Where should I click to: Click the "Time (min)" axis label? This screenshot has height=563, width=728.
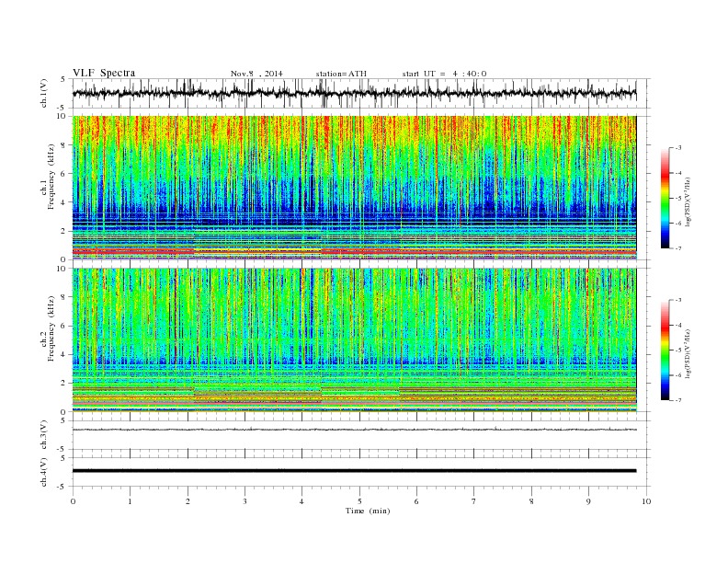click(x=368, y=511)
